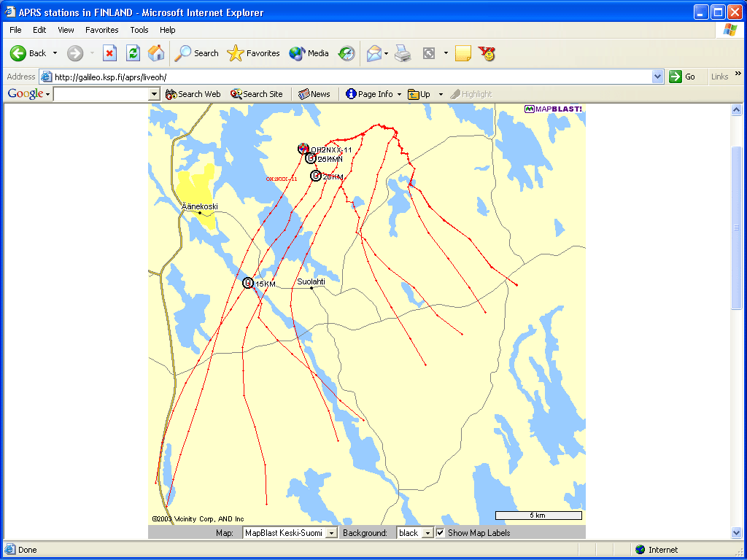Open the View menu
Image resolution: width=747 pixels, height=560 pixels.
[66, 30]
